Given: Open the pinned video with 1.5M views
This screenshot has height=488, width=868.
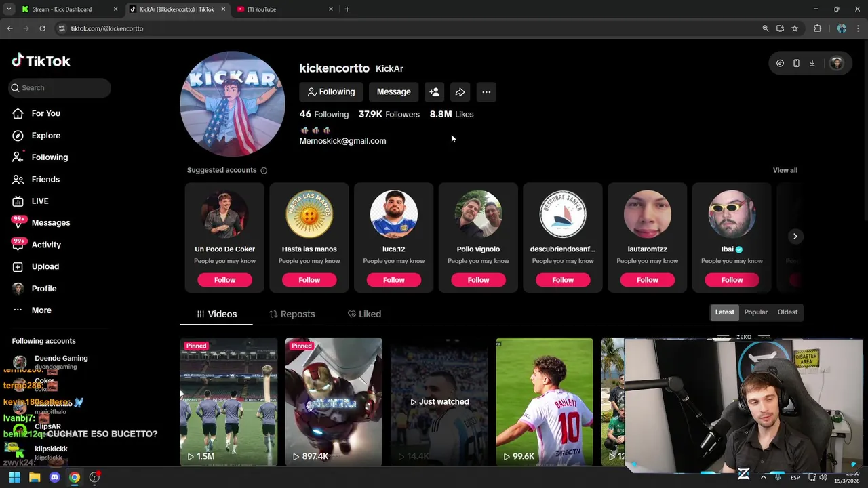Looking at the screenshot, I should pyautogui.click(x=229, y=401).
